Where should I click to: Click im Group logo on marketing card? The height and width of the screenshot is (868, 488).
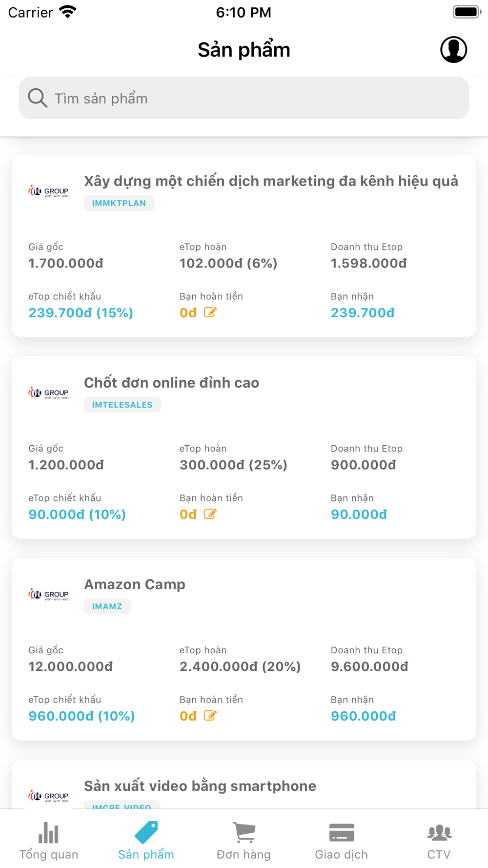tap(48, 191)
